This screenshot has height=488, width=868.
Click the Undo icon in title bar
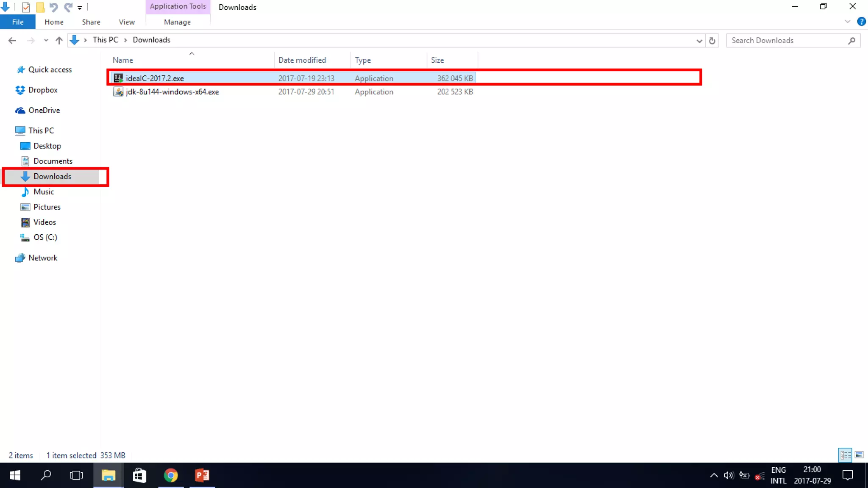[53, 7]
